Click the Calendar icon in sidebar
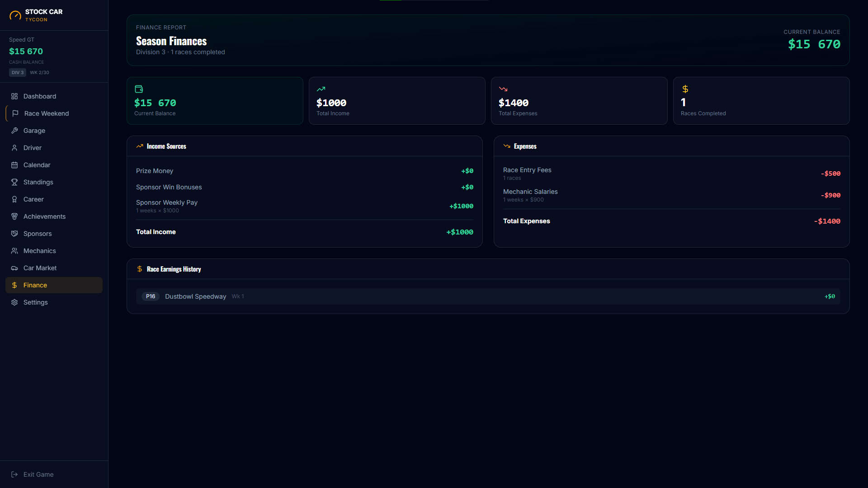Viewport: 868px width, 488px height. (14, 165)
